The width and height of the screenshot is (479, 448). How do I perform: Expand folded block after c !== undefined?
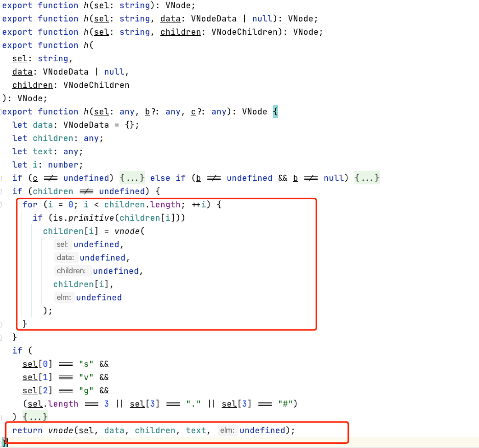tap(132, 178)
